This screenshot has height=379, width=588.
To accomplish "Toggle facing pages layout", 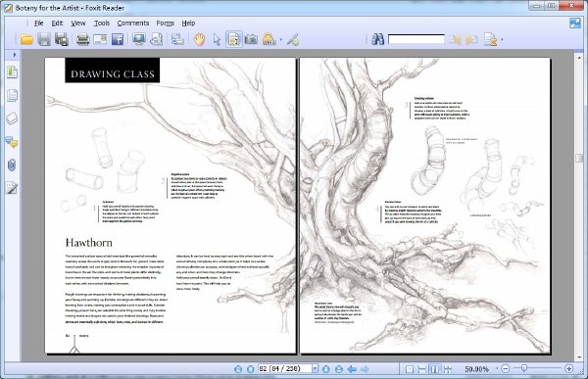I will pyautogui.click(x=434, y=369).
